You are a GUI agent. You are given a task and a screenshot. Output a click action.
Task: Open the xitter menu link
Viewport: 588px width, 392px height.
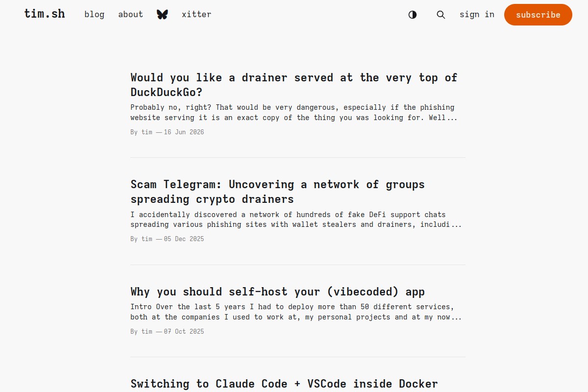[196, 14]
